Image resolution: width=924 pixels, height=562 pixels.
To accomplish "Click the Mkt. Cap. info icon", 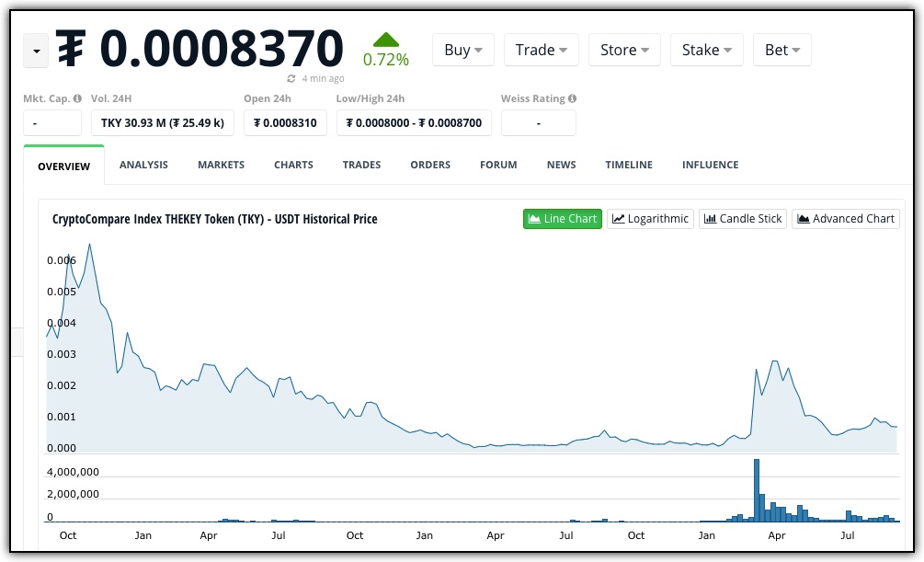I will 77,98.
